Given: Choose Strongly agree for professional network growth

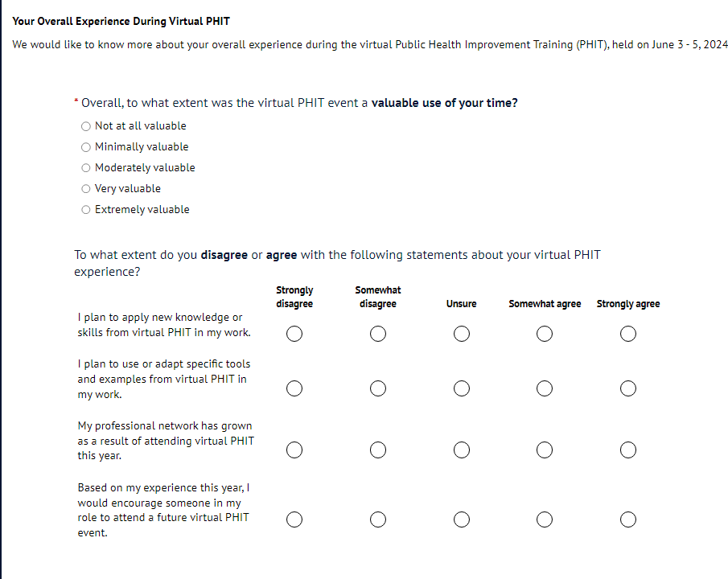Looking at the screenshot, I should tap(628, 450).
